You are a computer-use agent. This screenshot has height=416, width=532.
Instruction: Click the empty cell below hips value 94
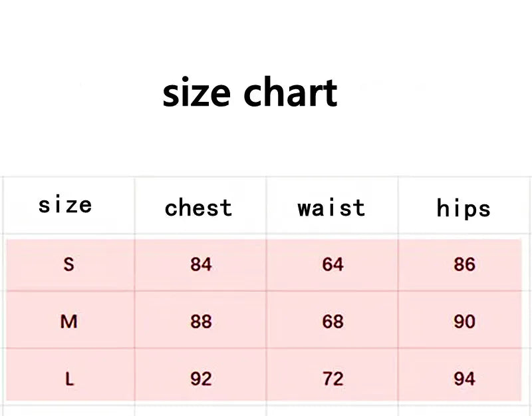(x=464, y=409)
